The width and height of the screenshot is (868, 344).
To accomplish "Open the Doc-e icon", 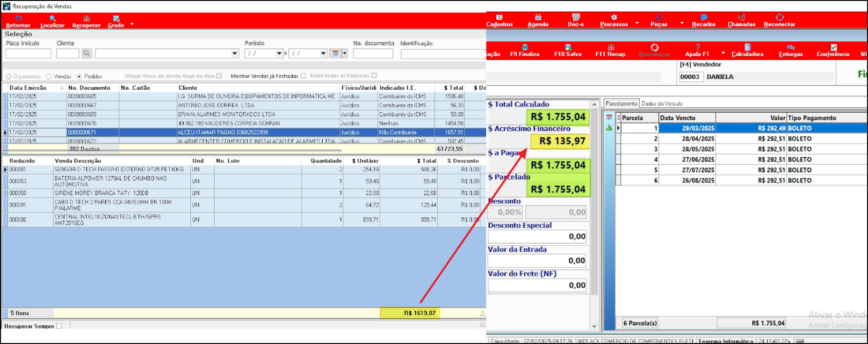I will (x=576, y=17).
